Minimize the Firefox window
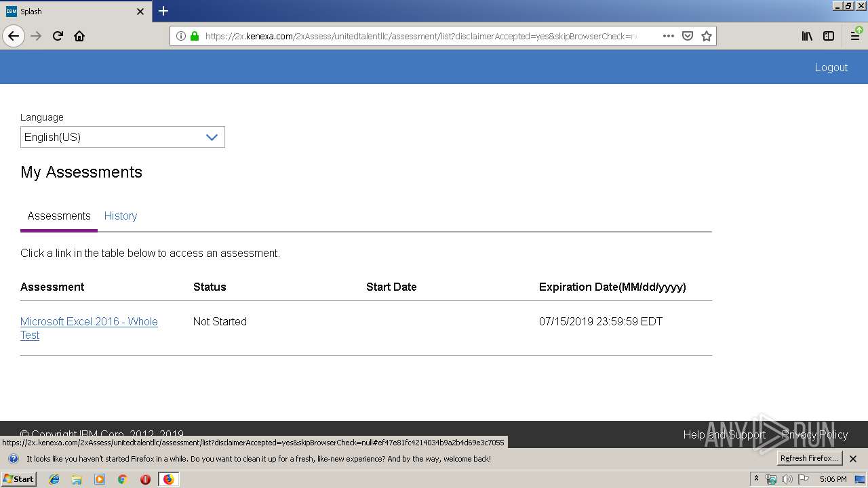Image resolution: width=868 pixels, height=488 pixels. pos(837,5)
